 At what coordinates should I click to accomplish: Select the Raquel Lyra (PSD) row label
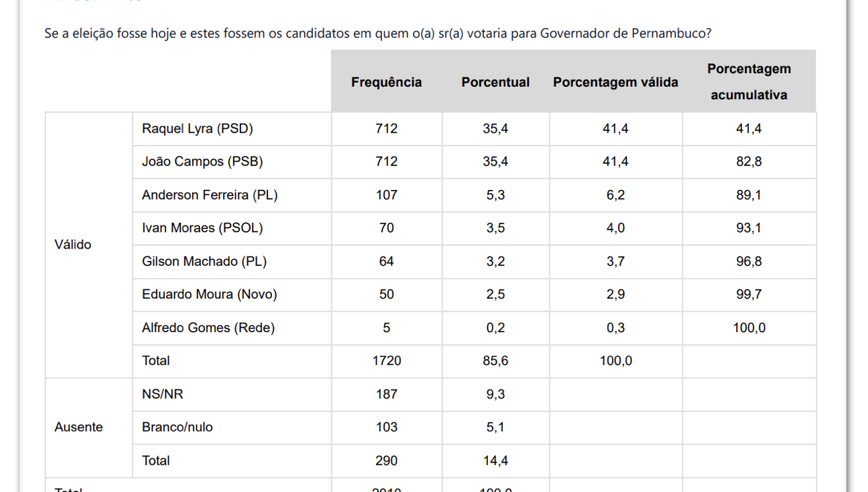click(197, 128)
